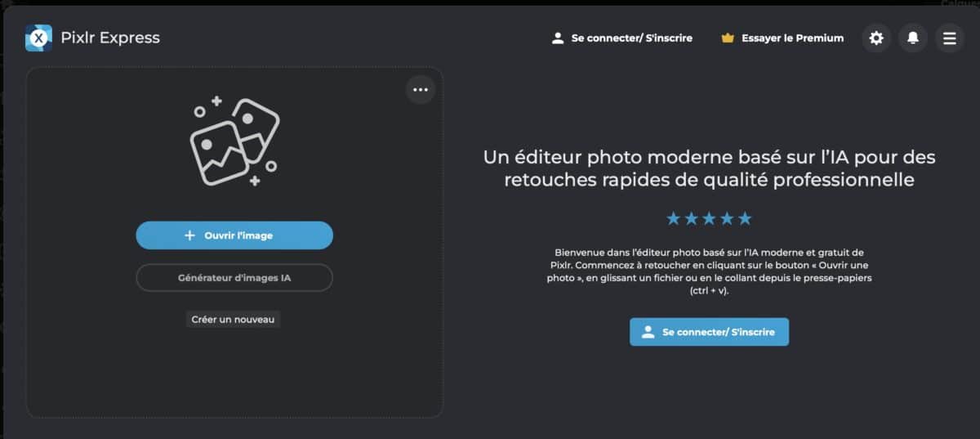Click the user icon in the top bar
980x439 pixels.
click(x=558, y=38)
